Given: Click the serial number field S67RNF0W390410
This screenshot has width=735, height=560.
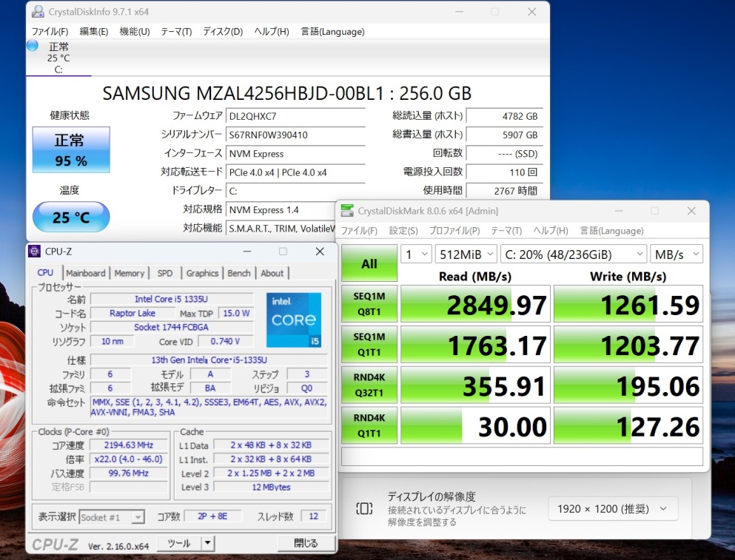Looking at the screenshot, I should [x=295, y=135].
